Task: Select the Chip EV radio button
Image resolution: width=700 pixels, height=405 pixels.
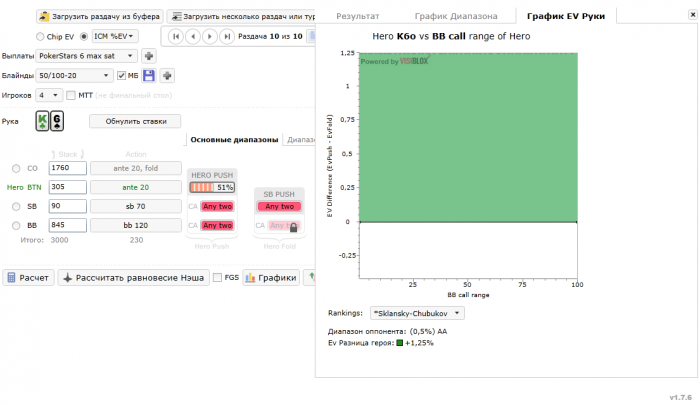Action: 40,37
